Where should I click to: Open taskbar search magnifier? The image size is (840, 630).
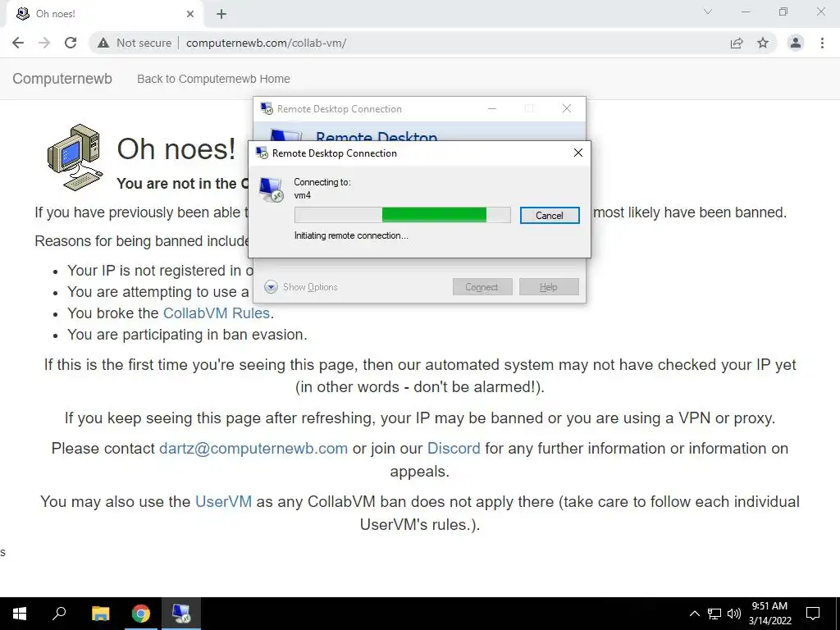[x=59, y=614]
